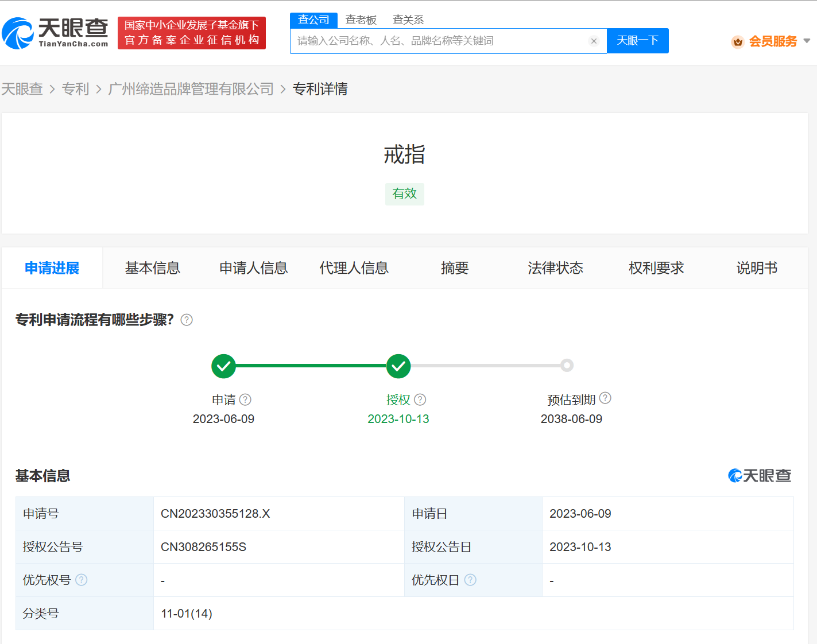Click the green 授权 checkmark step marker
This screenshot has width=817, height=644.
coord(398,366)
